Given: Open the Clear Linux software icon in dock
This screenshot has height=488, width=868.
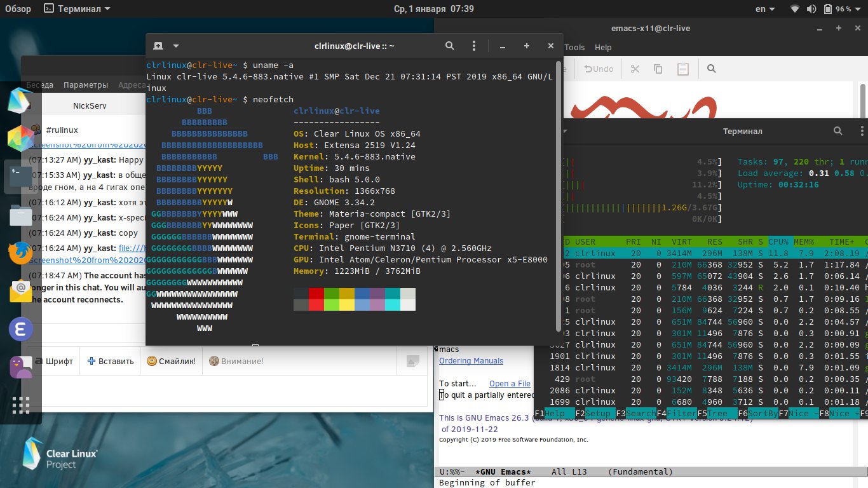Looking at the screenshot, I should (20, 101).
